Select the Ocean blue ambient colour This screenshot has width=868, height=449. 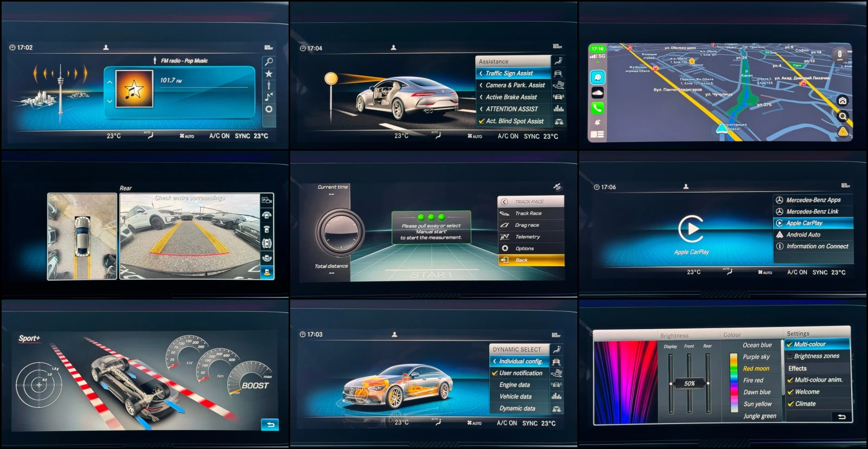click(757, 345)
